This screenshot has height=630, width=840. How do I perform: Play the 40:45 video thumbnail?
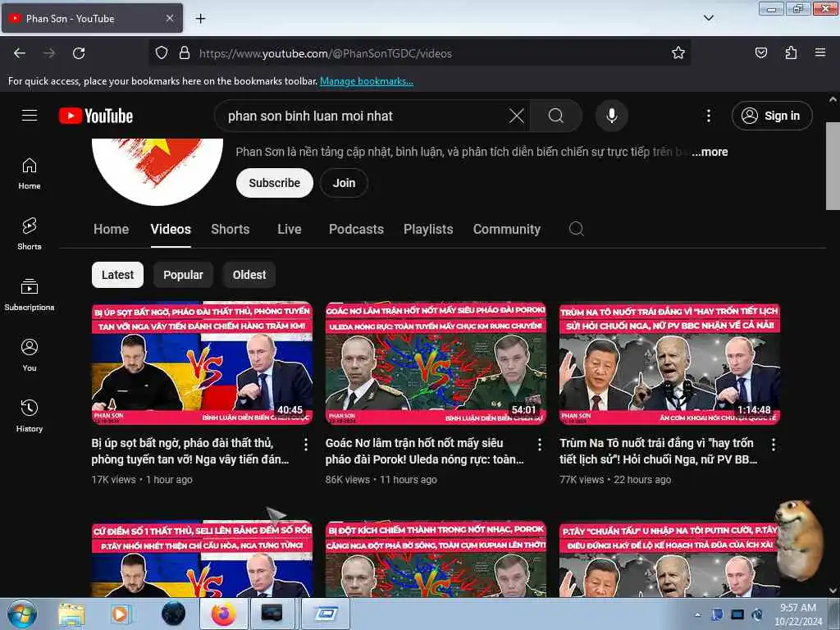tap(202, 363)
